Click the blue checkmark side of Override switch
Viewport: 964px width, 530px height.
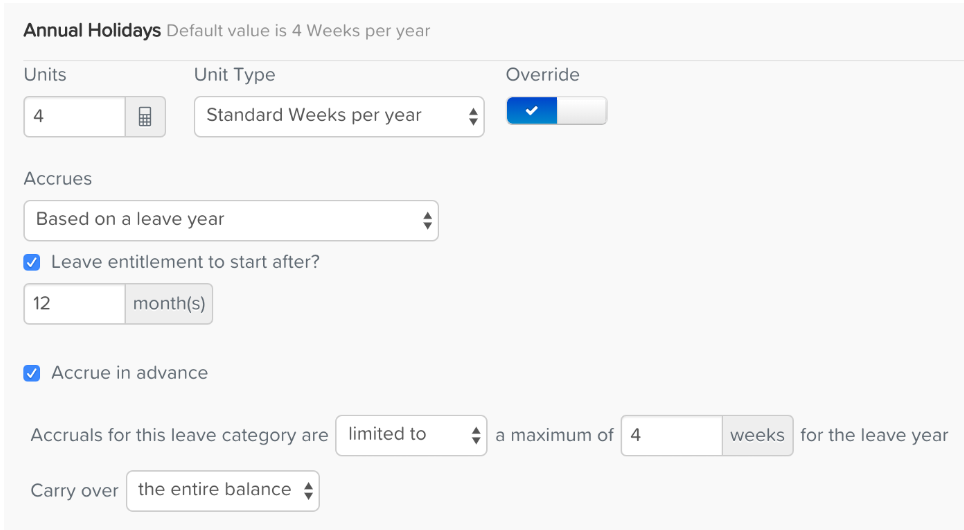532,111
